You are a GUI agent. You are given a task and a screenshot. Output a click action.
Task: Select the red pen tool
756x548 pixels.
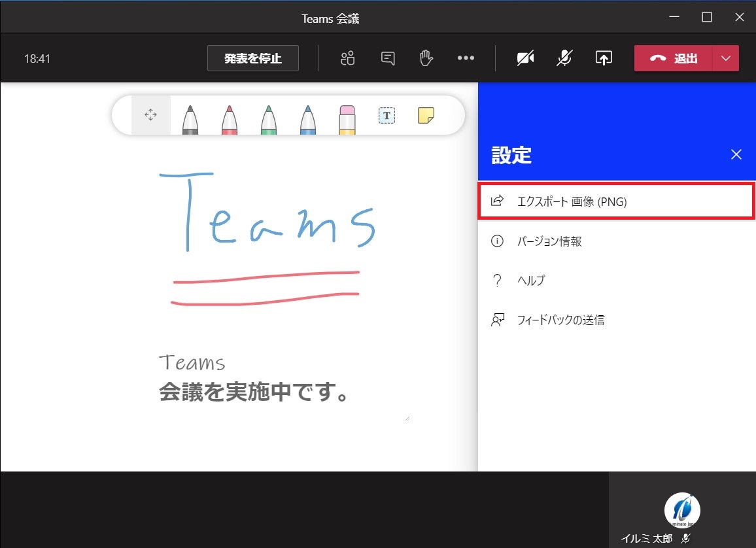pyautogui.click(x=230, y=119)
